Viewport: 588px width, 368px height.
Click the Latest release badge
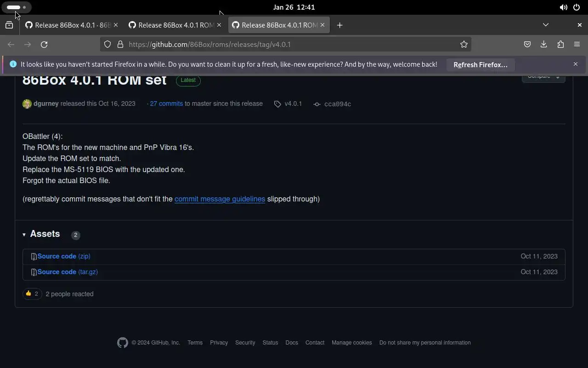pos(188,80)
